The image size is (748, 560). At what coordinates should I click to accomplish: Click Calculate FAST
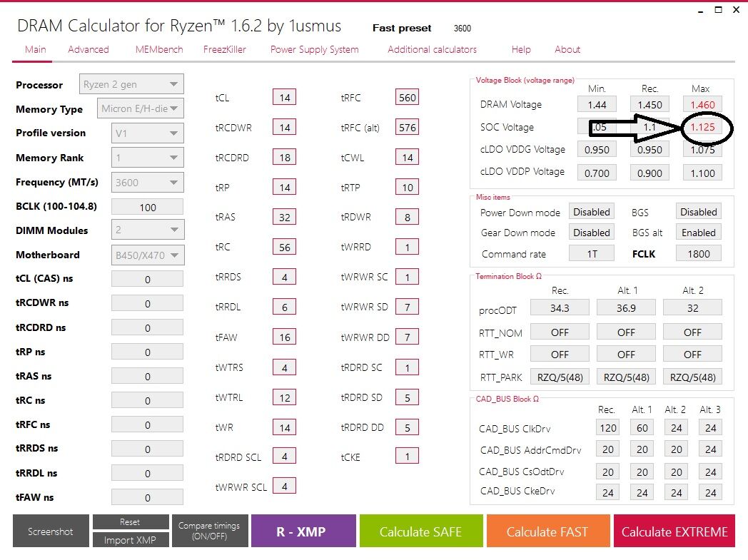(x=547, y=531)
